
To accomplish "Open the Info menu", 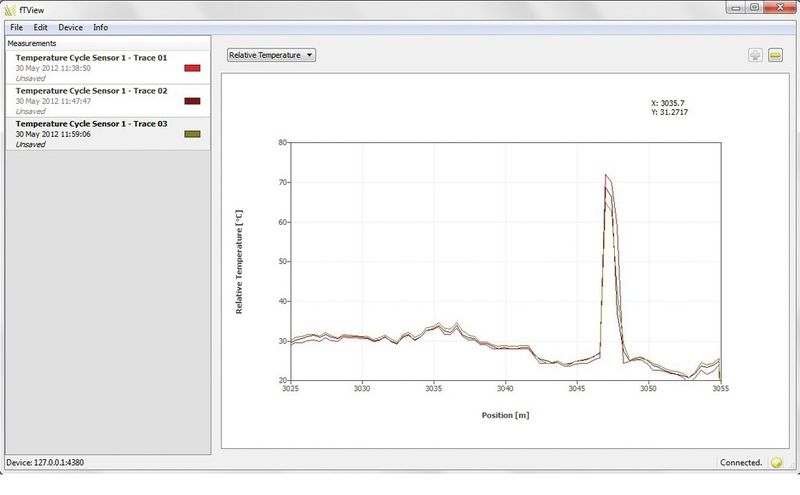I will (x=101, y=27).
